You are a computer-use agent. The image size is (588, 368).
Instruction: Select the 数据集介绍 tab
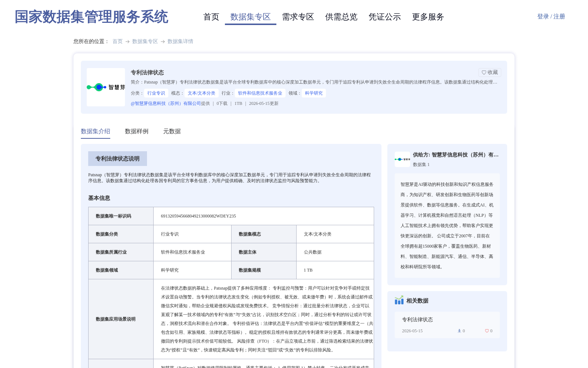pyautogui.click(x=96, y=131)
